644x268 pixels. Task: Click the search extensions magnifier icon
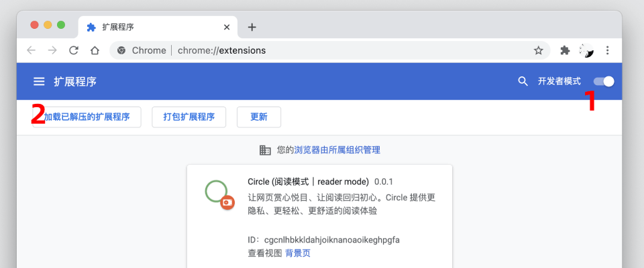[523, 81]
